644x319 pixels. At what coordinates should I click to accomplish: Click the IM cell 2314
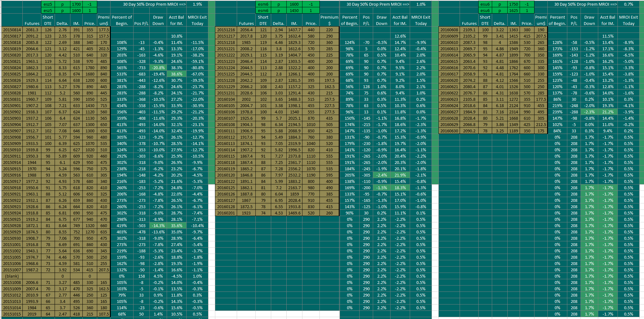pyautogui.click(x=513, y=112)
